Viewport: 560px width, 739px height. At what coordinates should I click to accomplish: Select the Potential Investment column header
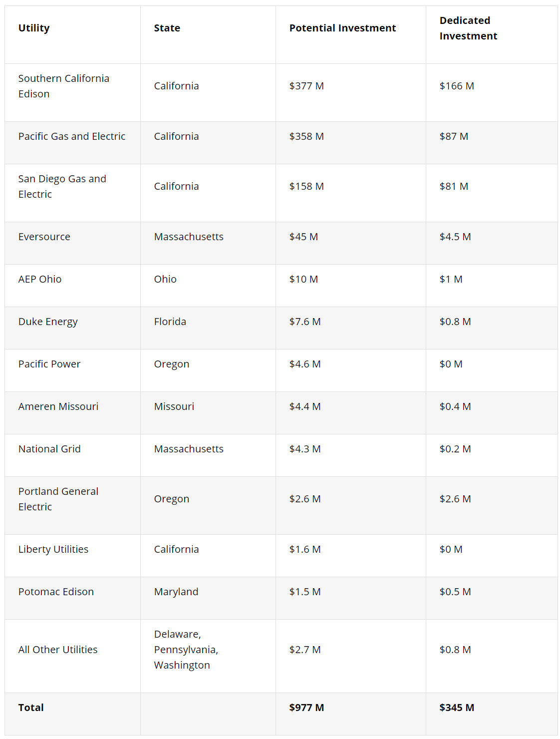342,28
